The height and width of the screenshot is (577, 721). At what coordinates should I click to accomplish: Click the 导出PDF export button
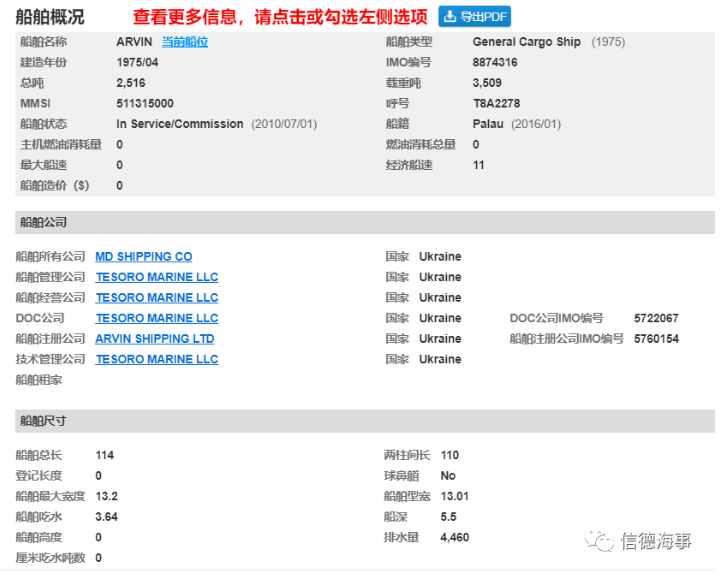474,16
